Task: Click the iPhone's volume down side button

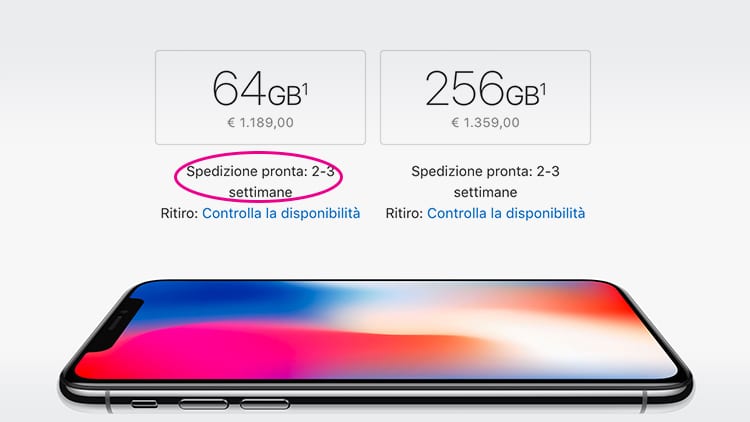Action: 265,404
